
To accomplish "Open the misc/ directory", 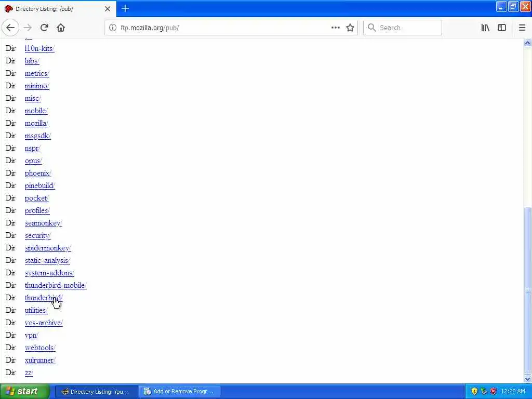I will [33, 98].
